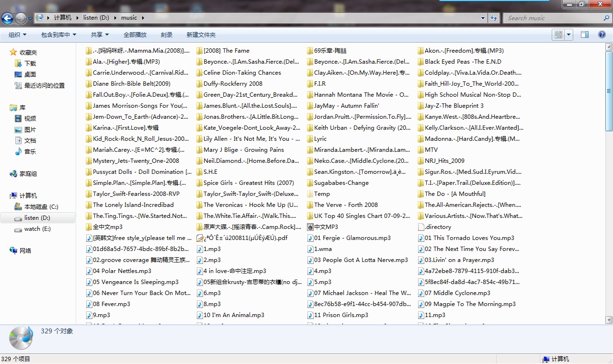
Task: Click the vertical scrollbar down arrow
Action: [609, 320]
